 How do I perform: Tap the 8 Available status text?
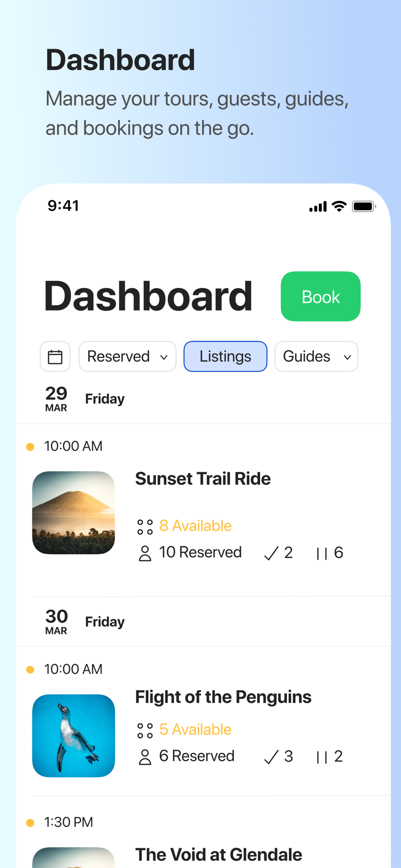[195, 526]
